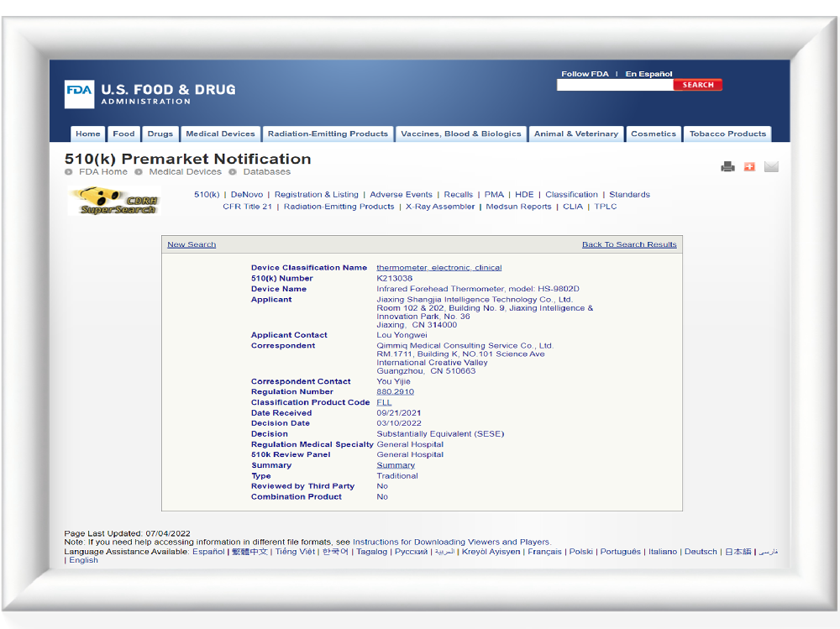Open the Recalls link
Screen dimensions: 840x629
(458, 195)
